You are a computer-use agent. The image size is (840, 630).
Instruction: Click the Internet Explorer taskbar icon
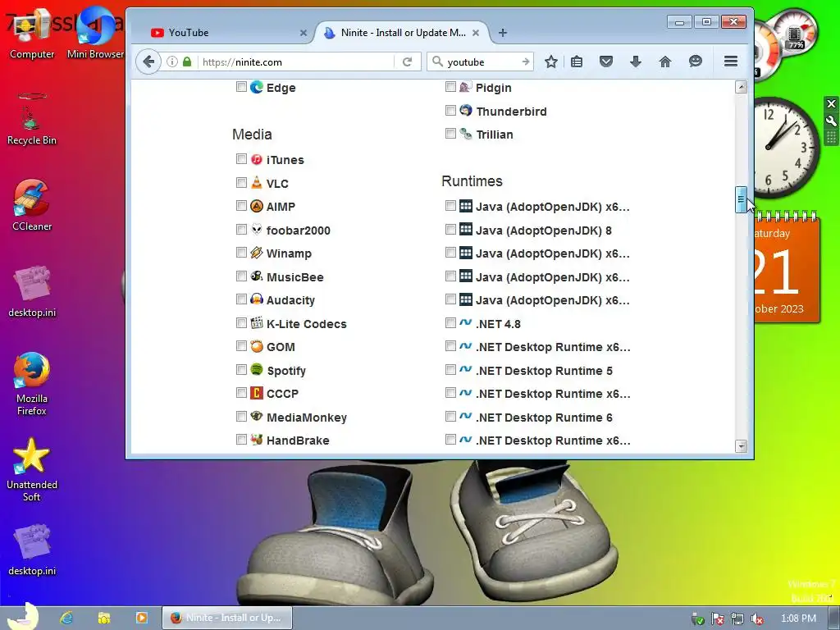click(x=66, y=618)
